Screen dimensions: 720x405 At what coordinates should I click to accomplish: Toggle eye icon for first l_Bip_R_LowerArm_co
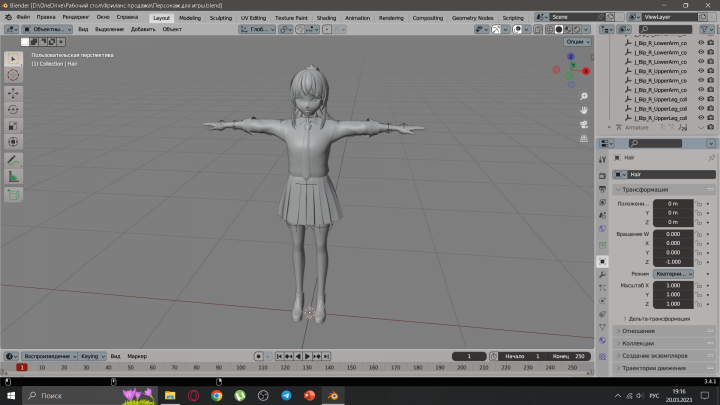701,43
